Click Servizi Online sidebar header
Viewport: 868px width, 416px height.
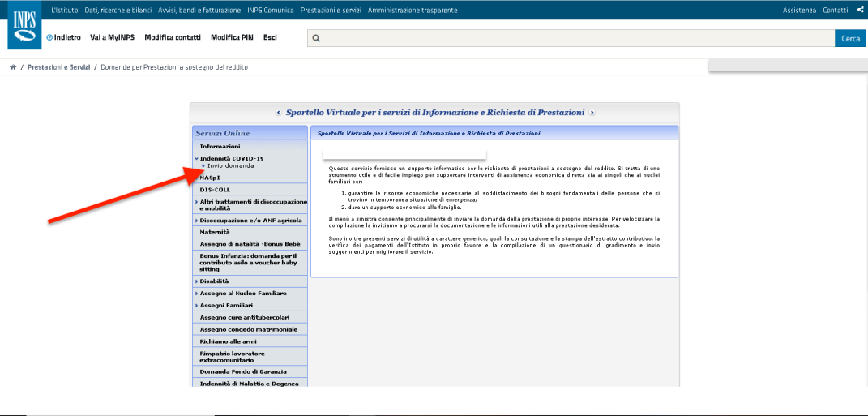(x=250, y=133)
